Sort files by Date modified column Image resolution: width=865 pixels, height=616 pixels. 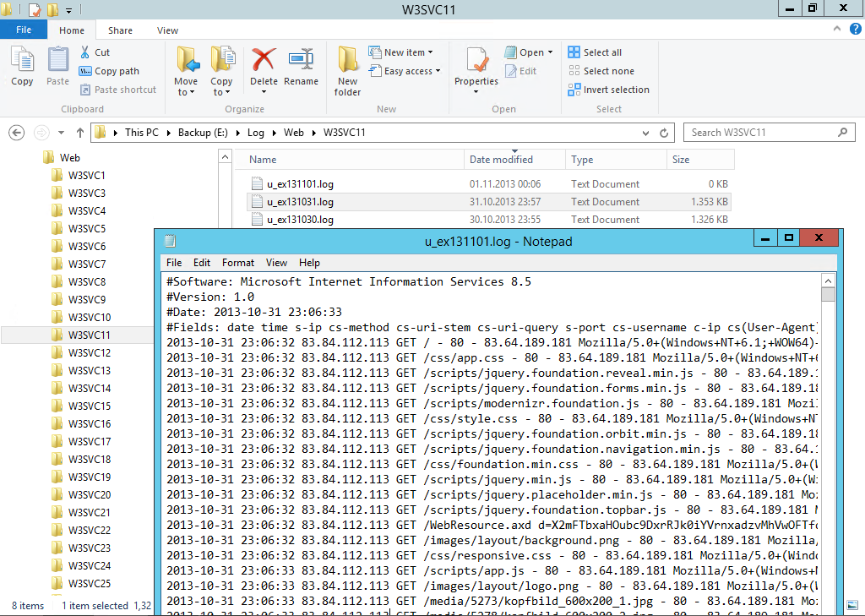(501, 160)
